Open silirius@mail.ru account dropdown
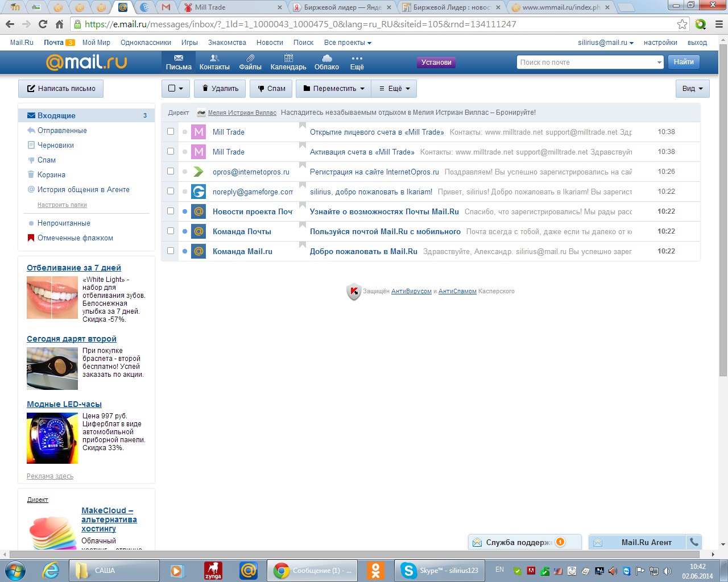The width and height of the screenshot is (728, 582). click(x=606, y=43)
